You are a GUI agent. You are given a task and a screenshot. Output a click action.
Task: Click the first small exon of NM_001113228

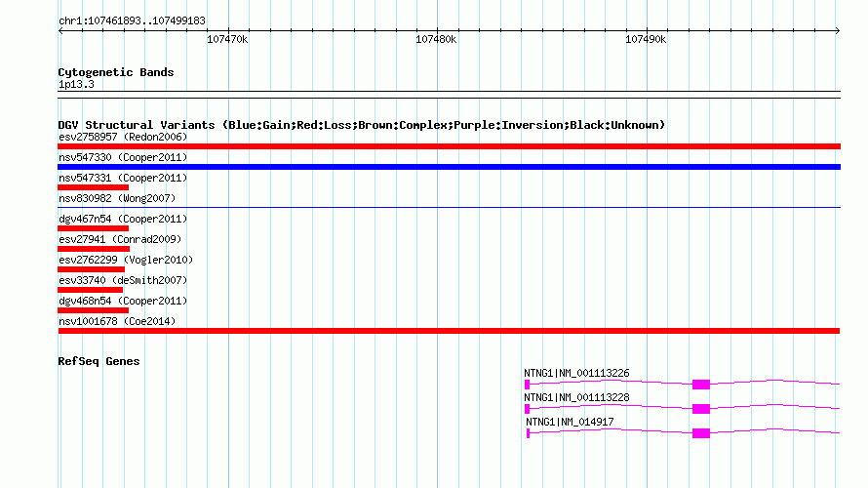tap(527, 409)
